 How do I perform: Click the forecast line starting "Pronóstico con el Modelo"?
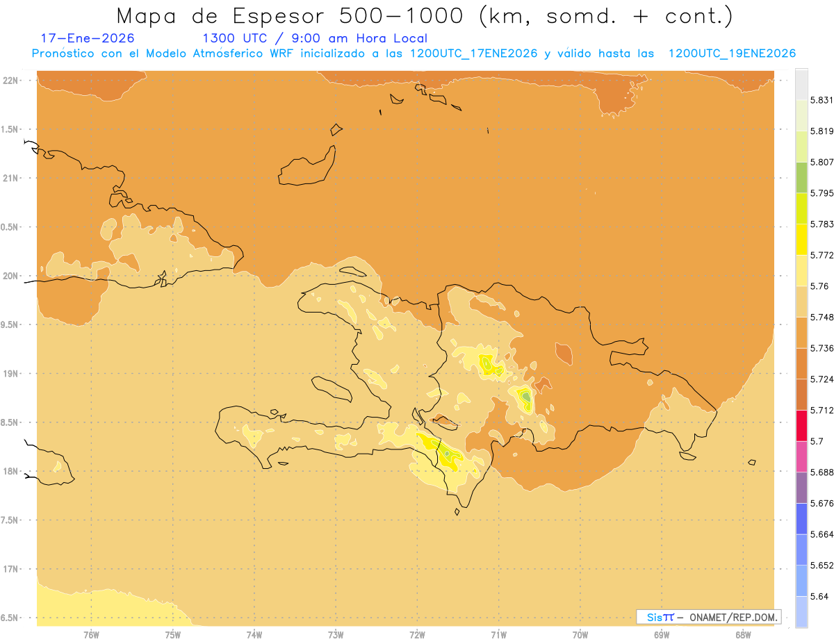414,53
